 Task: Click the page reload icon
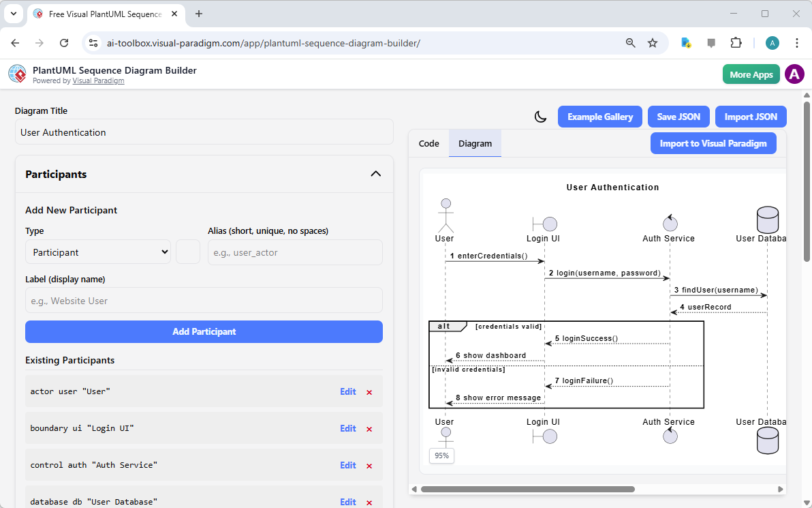[64, 42]
